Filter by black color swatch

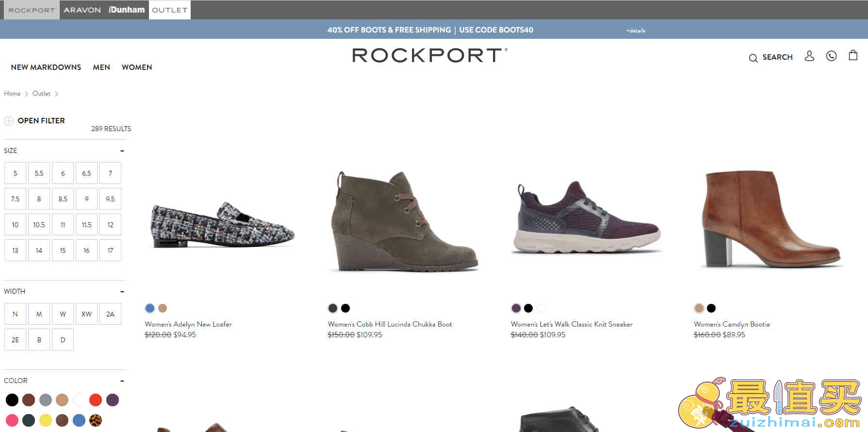click(12, 400)
